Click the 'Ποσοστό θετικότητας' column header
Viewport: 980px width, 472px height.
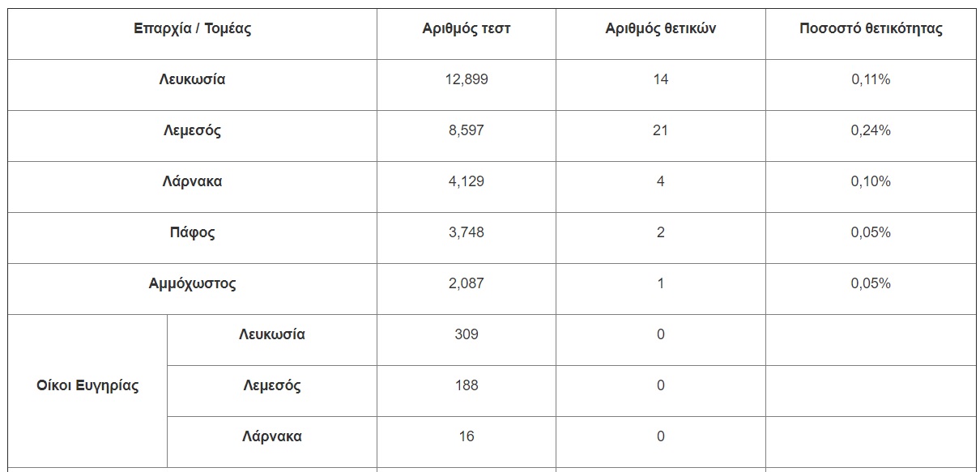coord(871,29)
